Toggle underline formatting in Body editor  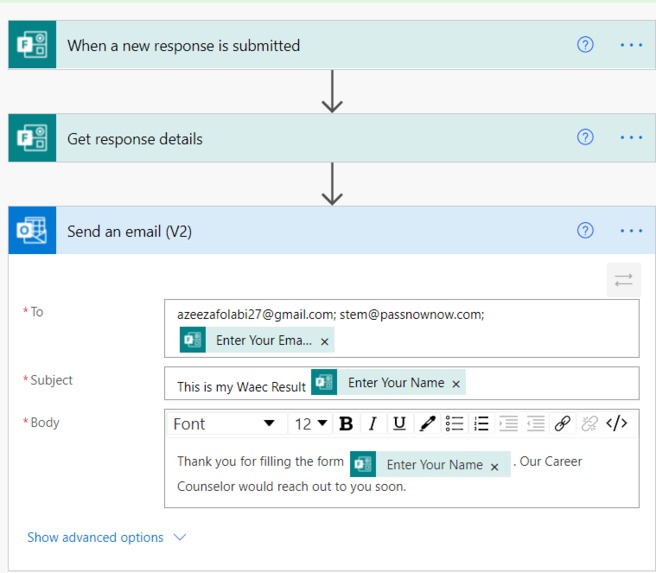coord(400,424)
